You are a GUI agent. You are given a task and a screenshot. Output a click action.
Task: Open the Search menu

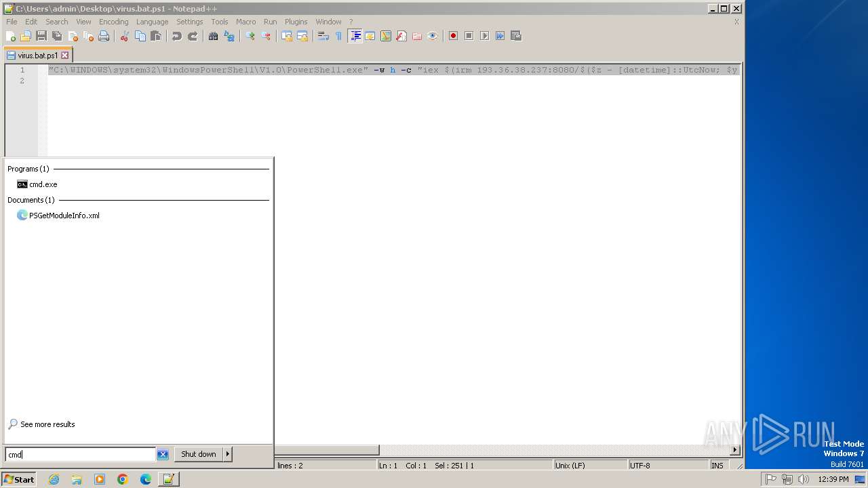click(57, 22)
